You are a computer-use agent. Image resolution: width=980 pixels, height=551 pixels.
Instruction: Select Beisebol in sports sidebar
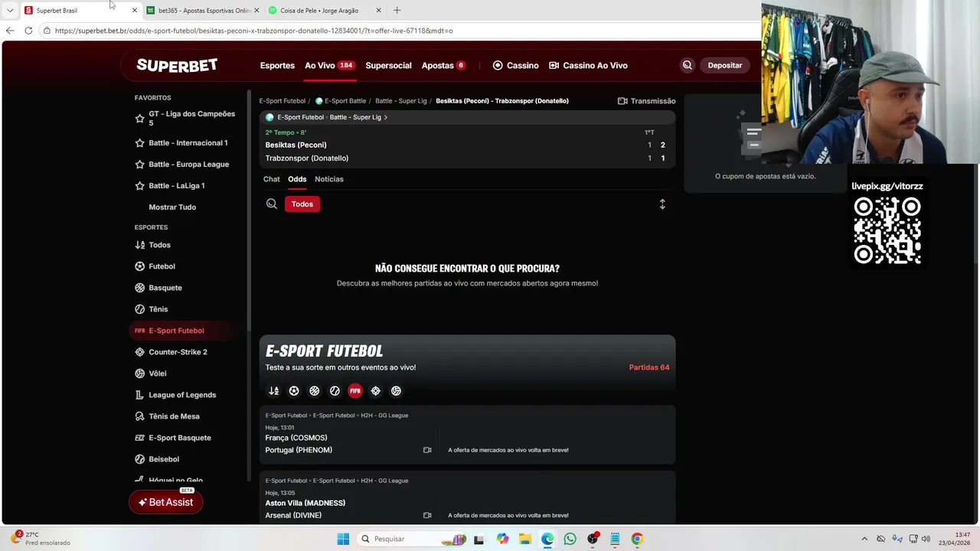coord(164,459)
